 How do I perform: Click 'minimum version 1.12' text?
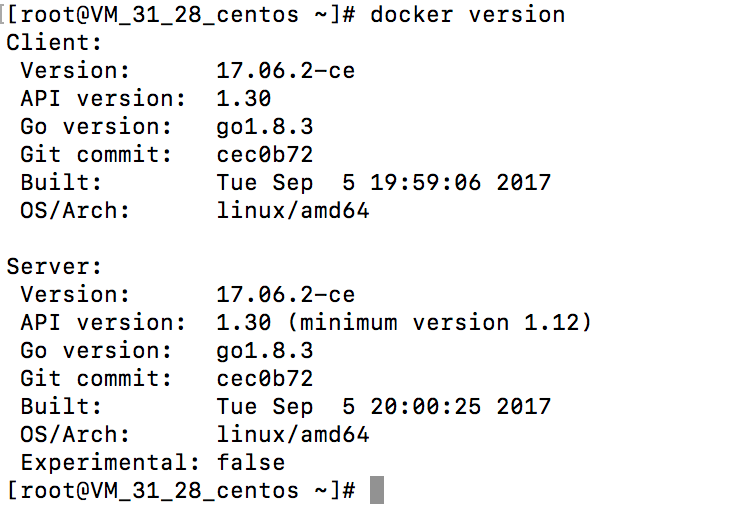click(439, 323)
